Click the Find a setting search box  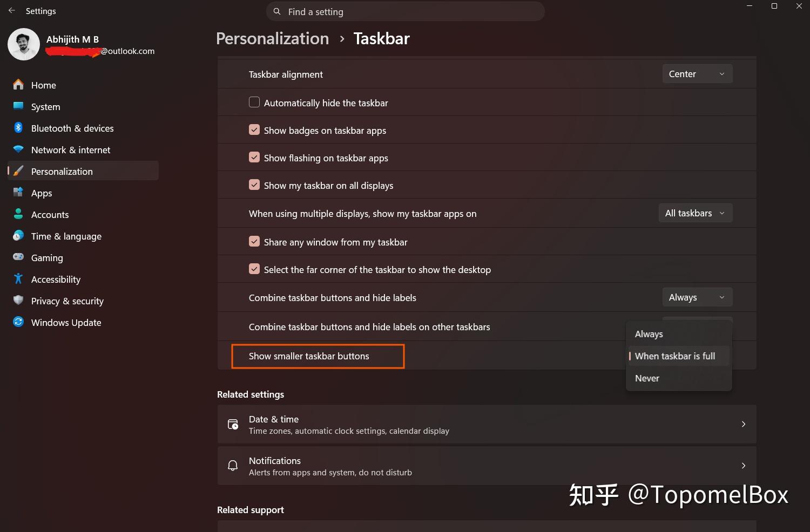tap(405, 11)
